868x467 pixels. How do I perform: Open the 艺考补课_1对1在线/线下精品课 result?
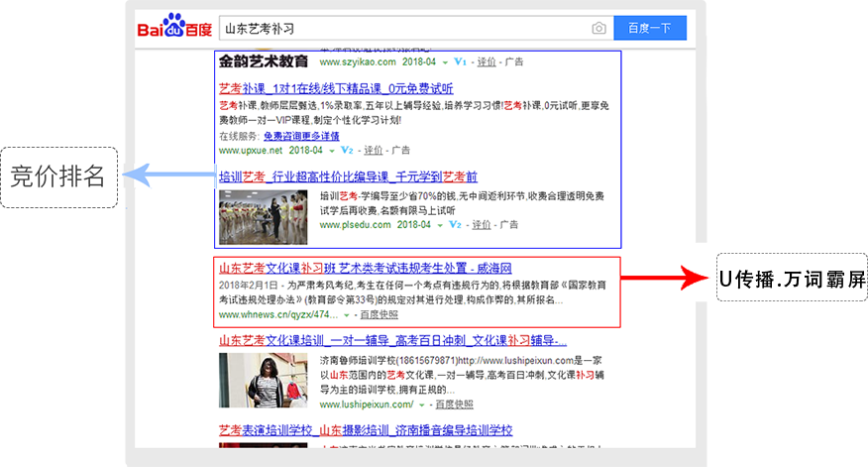coord(336,88)
